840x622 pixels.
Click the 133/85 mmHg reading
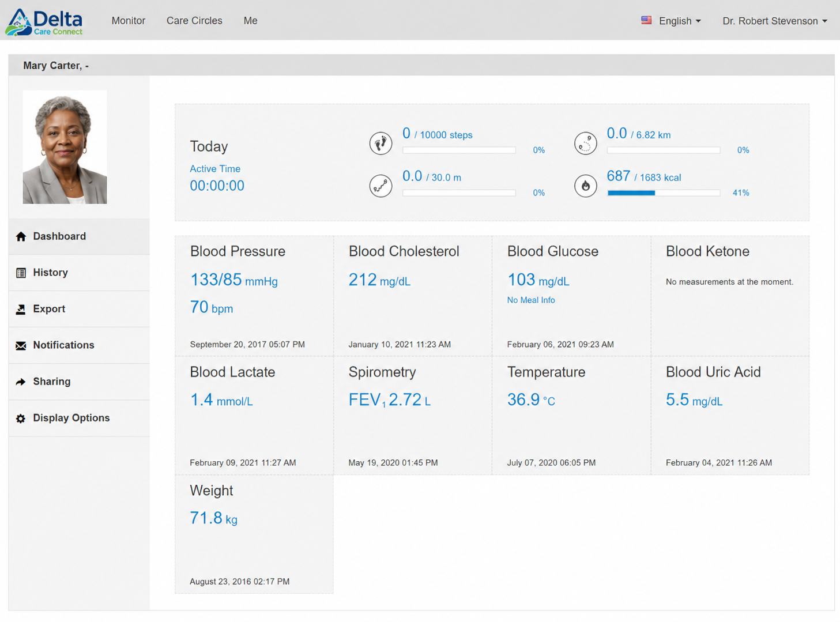pos(233,280)
